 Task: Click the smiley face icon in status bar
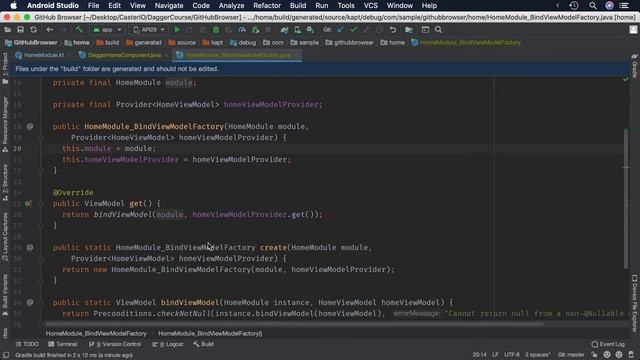coord(607,355)
